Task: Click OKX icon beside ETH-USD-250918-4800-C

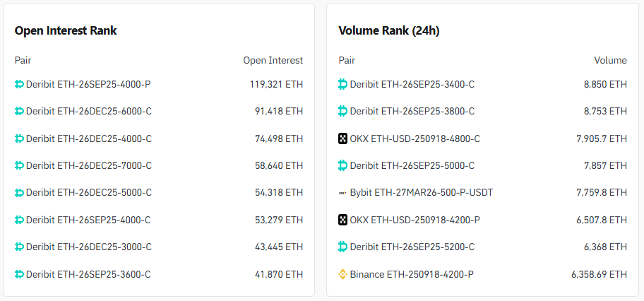Action: [342, 138]
